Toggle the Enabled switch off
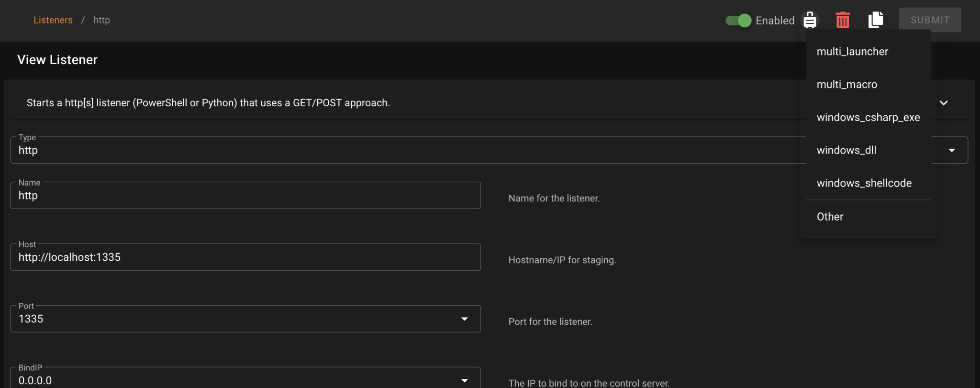 click(x=738, y=21)
